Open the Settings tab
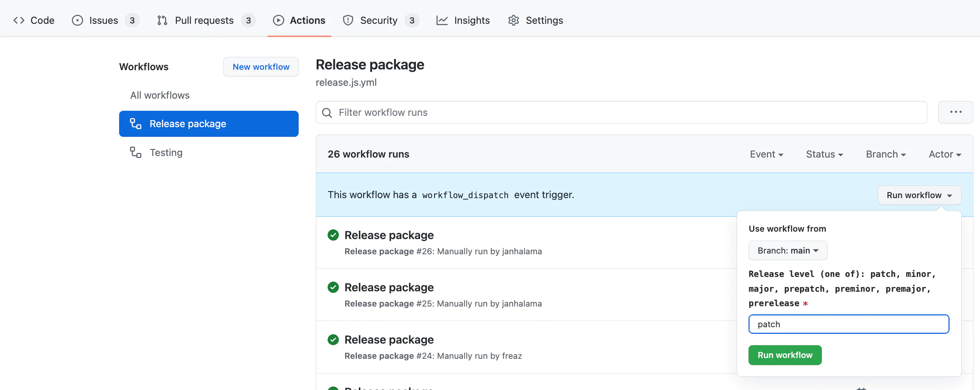980x390 pixels. 535,20
